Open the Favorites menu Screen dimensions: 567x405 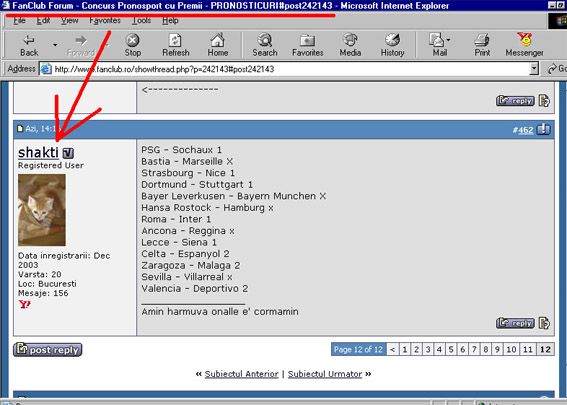[x=105, y=21]
